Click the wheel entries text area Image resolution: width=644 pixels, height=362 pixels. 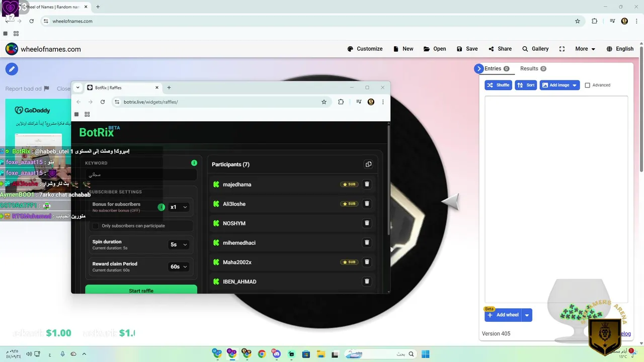pos(556,199)
